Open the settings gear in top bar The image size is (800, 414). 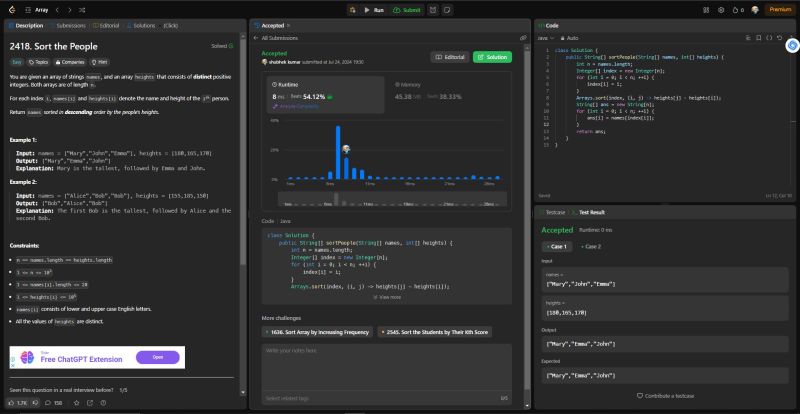[721, 8]
